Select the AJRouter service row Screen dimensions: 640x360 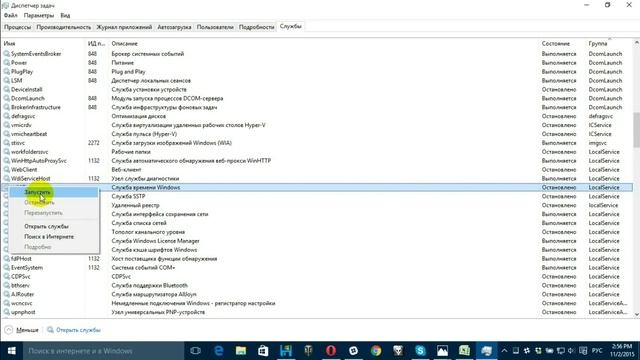click(x=318, y=294)
